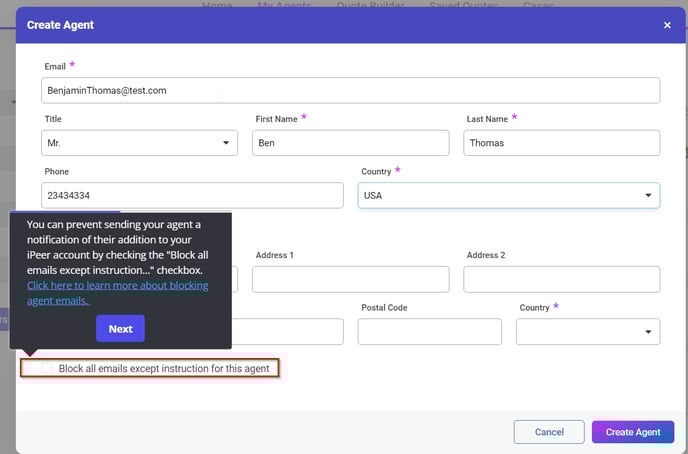This screenshot has width=688, height=454.
Task: Expand the Country dropdown set to USA
Action: tap(508, 196)
